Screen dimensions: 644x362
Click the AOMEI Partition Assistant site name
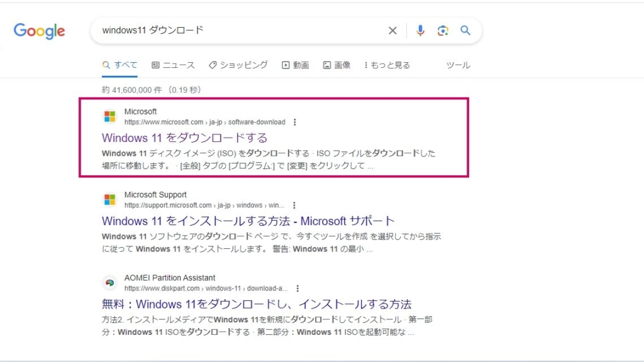point(170,278)
